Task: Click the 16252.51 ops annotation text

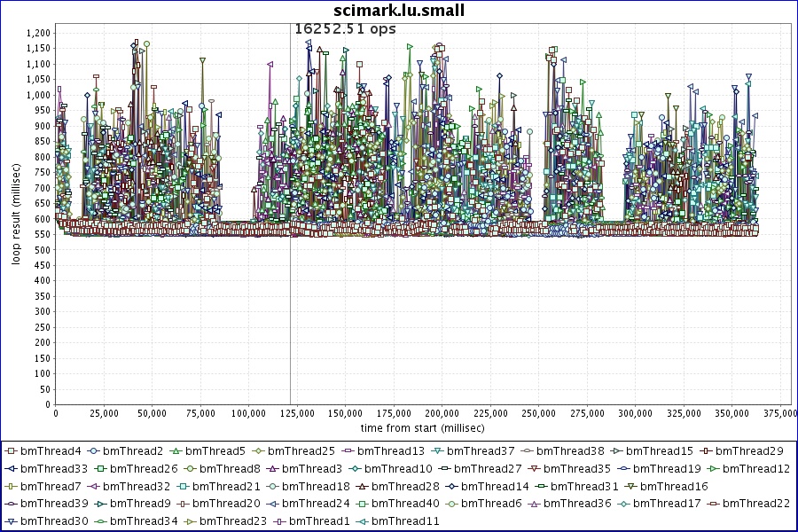Action: [345, 28]
